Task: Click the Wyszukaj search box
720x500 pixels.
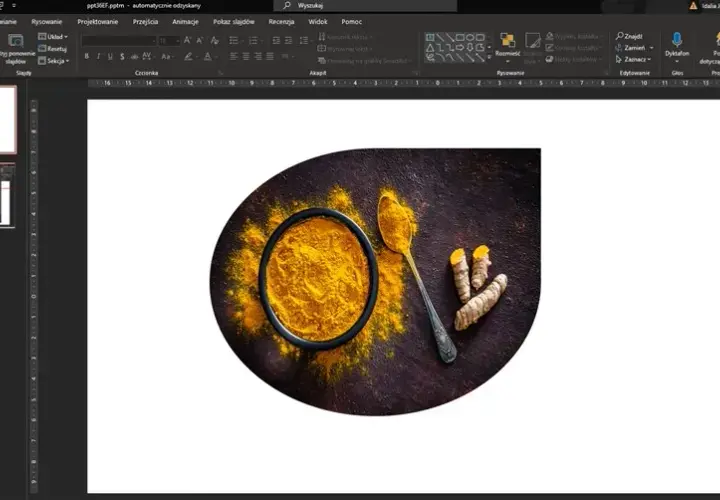Action: pyautogui.click(x=365, y=6)
